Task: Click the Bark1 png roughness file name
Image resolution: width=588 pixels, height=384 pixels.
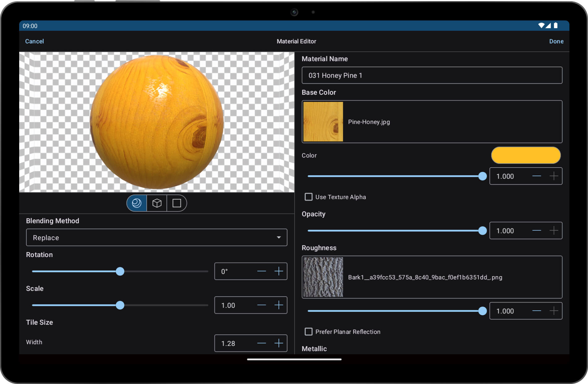Action: pyautogui.click(x=425, y=277)
